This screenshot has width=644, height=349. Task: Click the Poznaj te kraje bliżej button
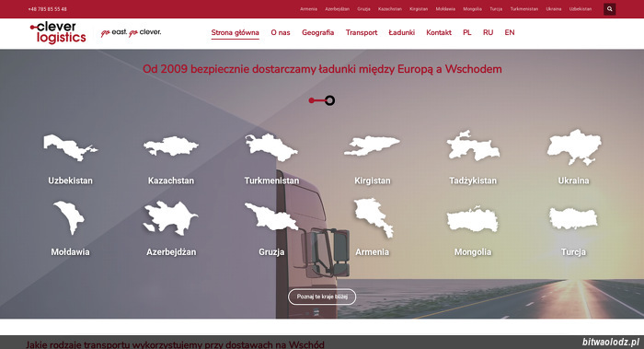tap(322, 297)
